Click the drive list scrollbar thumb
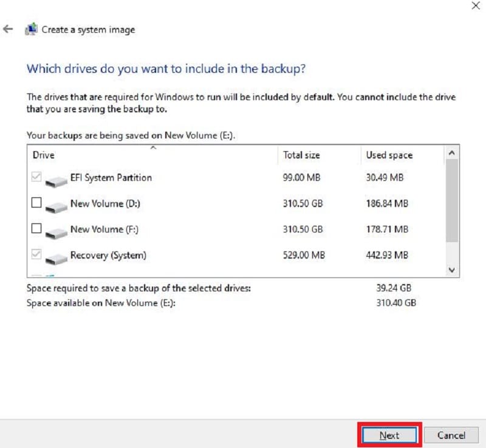The height and width of the screenshot is (448, 486). click(x=452, y=200)
